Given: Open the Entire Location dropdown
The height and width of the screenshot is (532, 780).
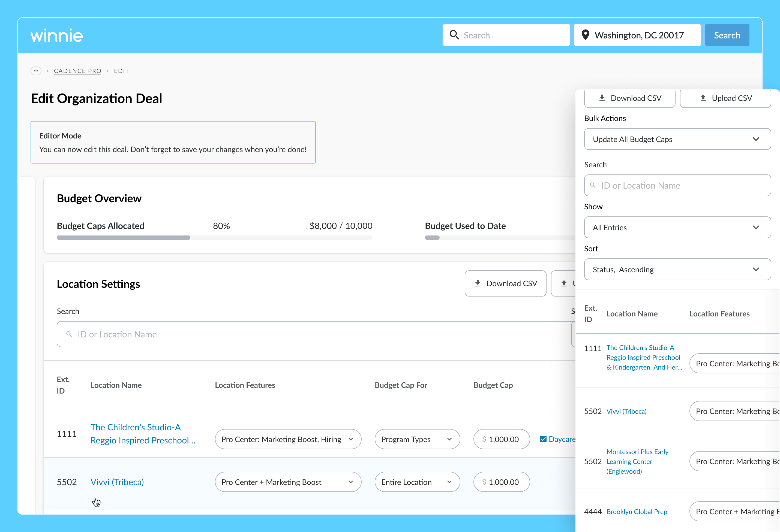Looking at the screenshot, I should tap(417, 482).
